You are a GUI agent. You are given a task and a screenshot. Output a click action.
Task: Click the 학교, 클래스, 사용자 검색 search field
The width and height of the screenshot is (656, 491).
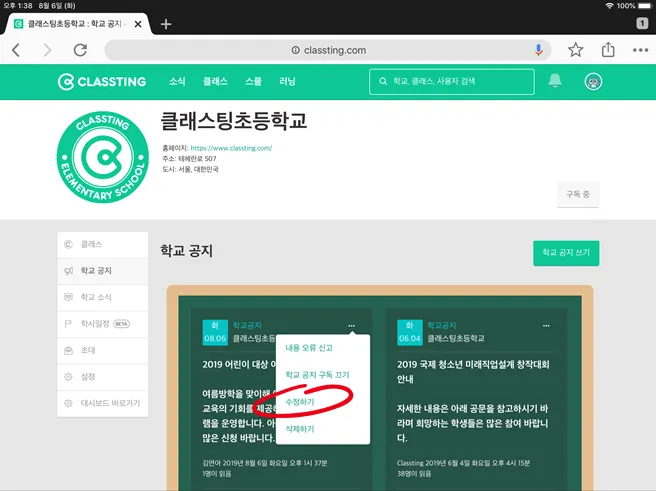(x=451, y=82)
